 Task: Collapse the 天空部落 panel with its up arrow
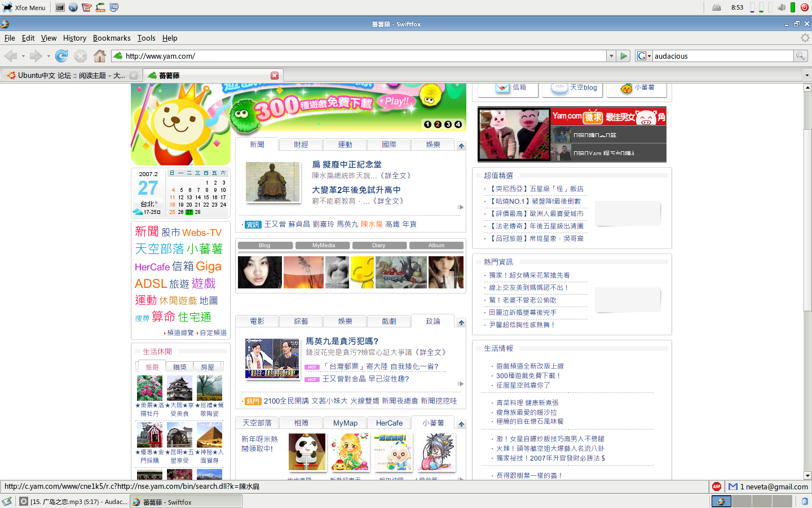(461, 424)
